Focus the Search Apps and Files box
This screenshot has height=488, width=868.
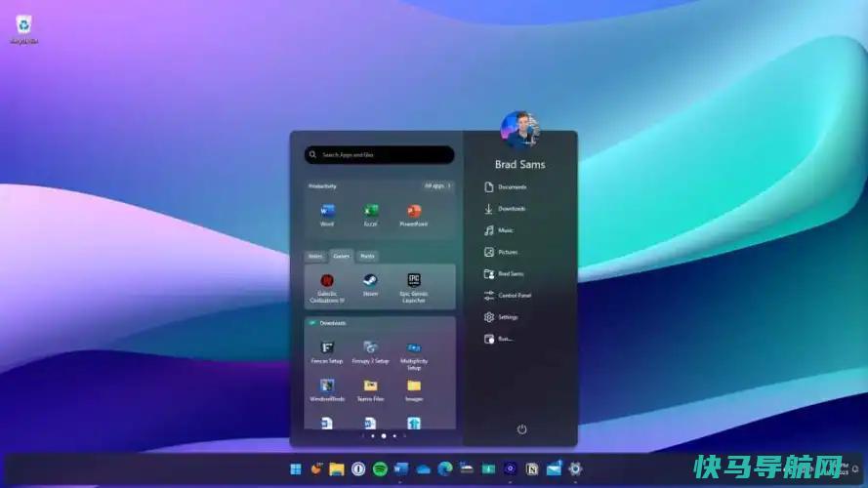(380, 155)
